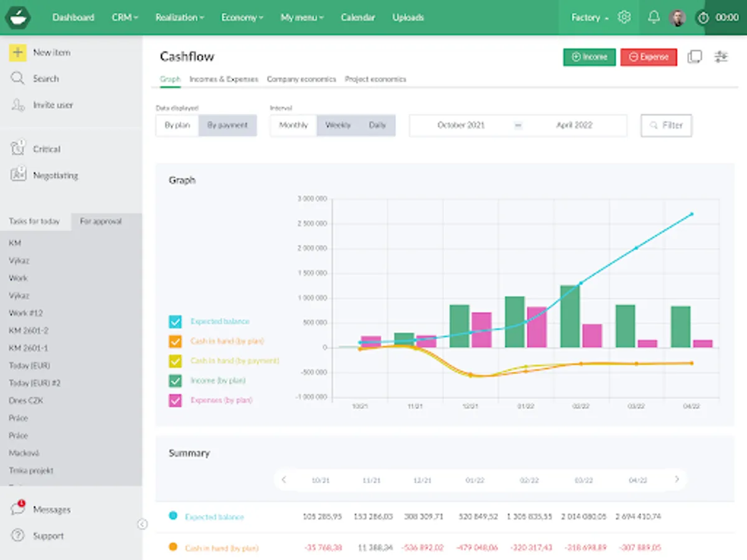Image resolution: width=747 pixels, height=560 pixels.
Task: Open Cash in hand (by plan) summary link
Action: click(222, 548)
